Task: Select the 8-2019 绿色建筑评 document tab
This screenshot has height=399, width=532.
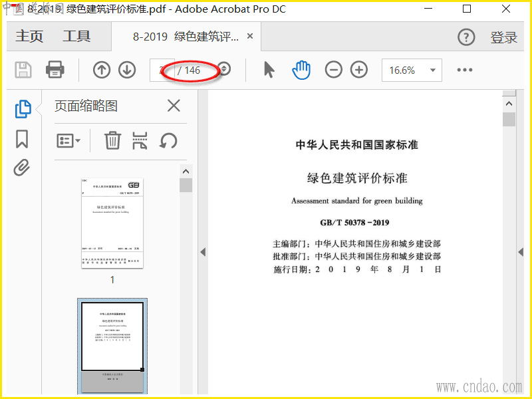Action: click(x=186, y=37)
